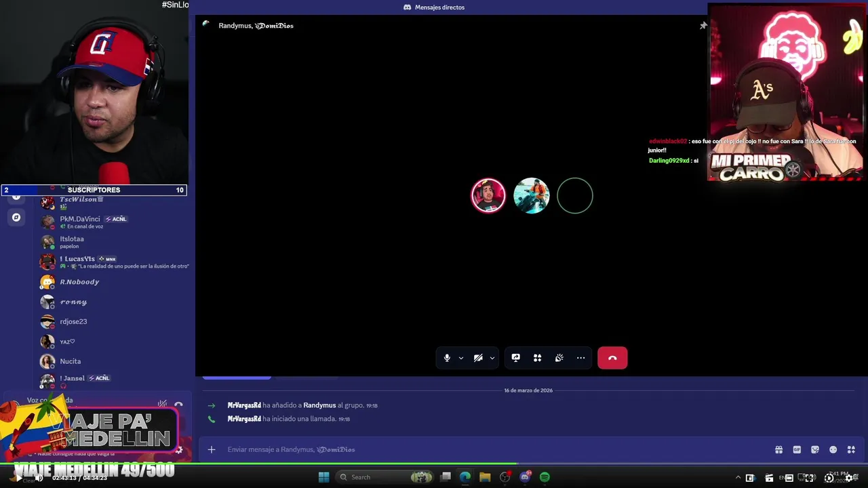Open MrVargasRd name in call-started message

pyautogui.click(x=244, y=419)
